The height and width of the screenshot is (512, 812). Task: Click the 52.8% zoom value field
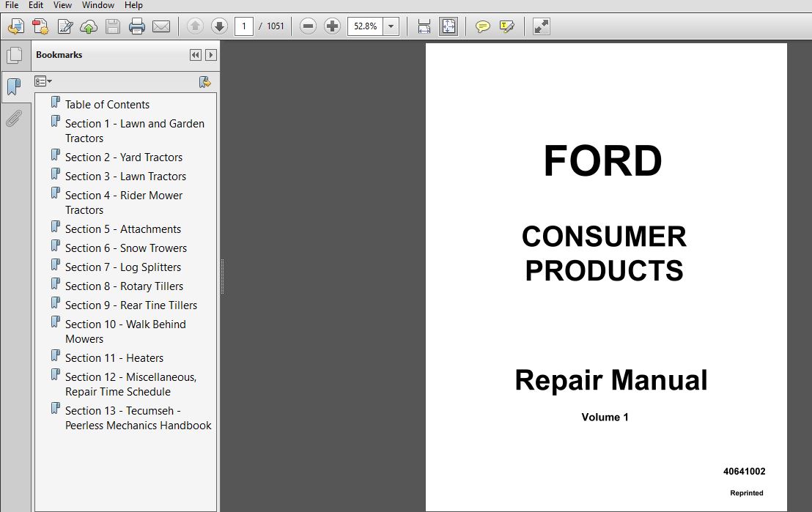366,26
